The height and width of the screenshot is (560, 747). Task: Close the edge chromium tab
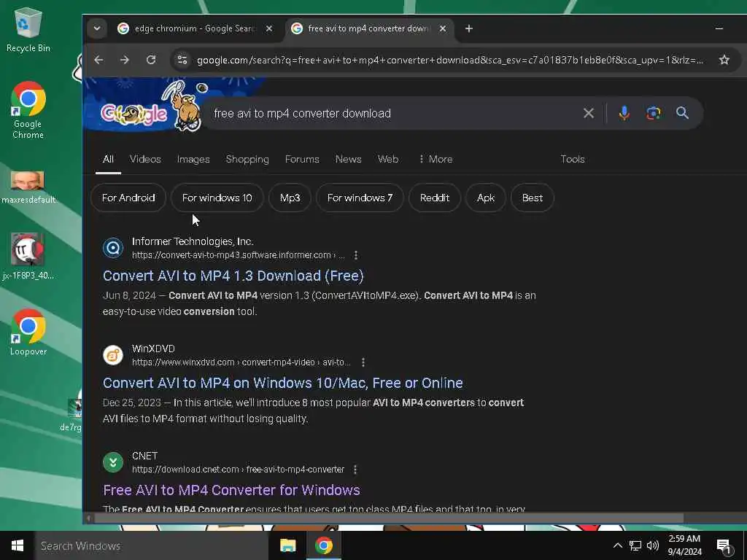(269, 28)
